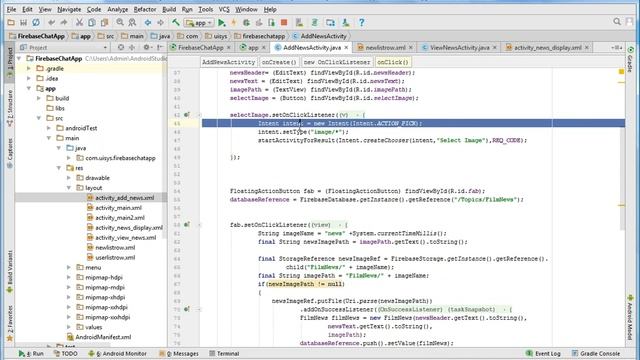Open the Build Variants side tab

coord(10,271)
